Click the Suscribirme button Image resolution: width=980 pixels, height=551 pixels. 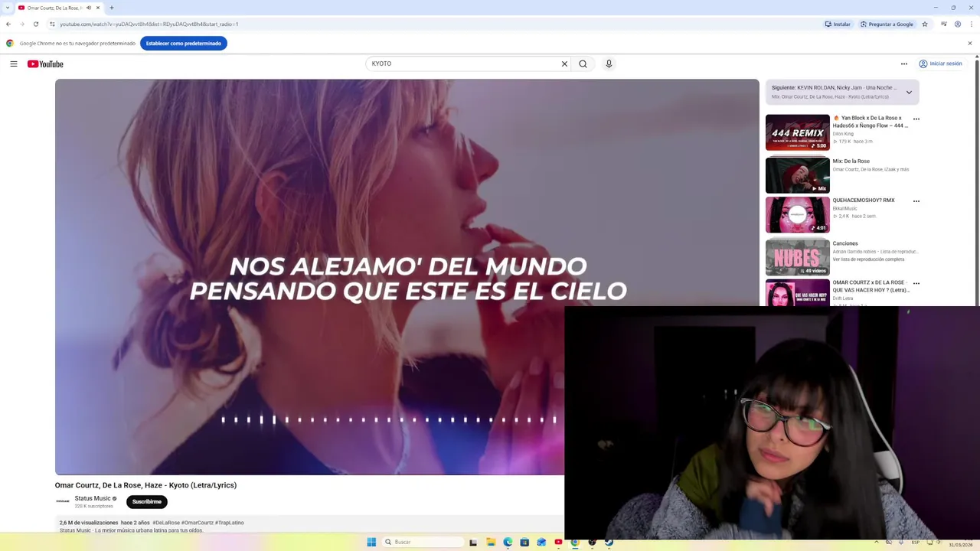pos(147,502)
